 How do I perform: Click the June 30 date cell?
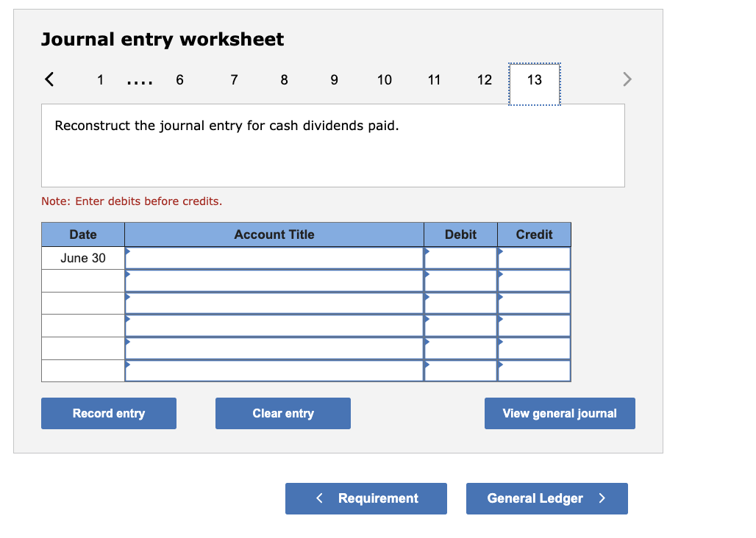pyautogui.click(x=82, y=258)
